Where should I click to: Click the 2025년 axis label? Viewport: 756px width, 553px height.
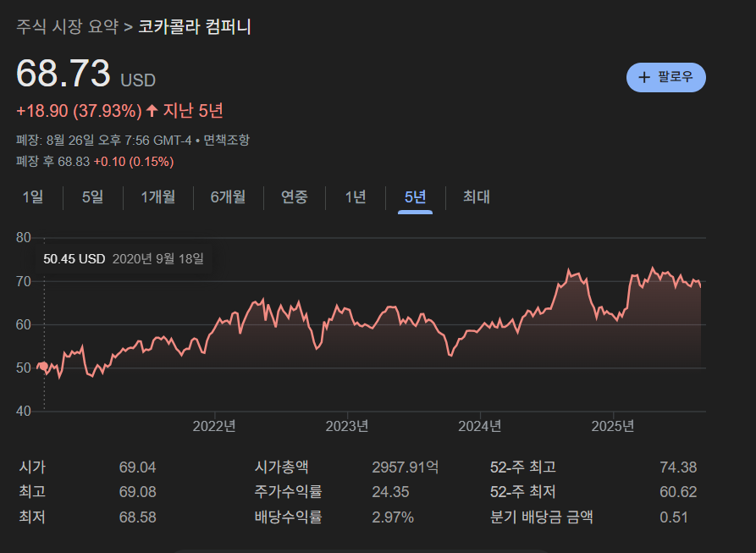pyautogui.click(x=613, y=426)
